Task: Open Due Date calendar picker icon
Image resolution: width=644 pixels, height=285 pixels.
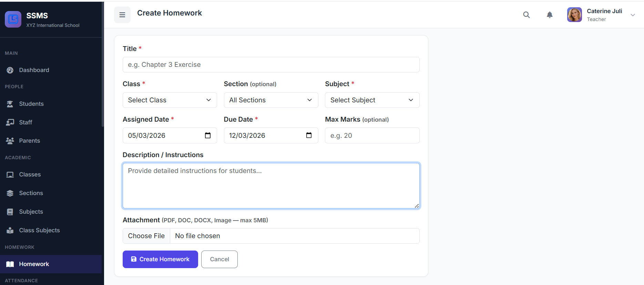Action: coord(309,135)
